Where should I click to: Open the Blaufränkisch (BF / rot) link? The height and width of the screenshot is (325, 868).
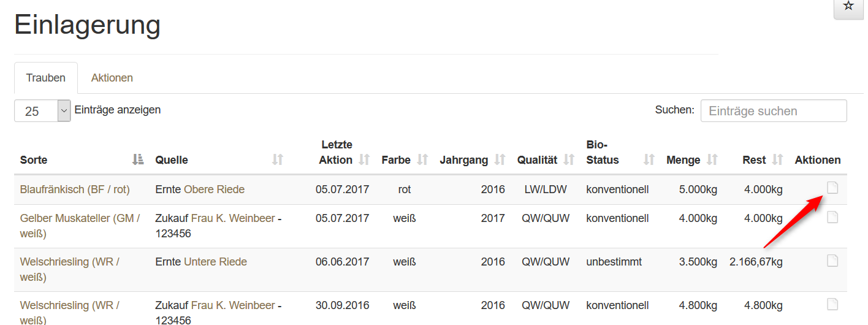click(75, 189)
